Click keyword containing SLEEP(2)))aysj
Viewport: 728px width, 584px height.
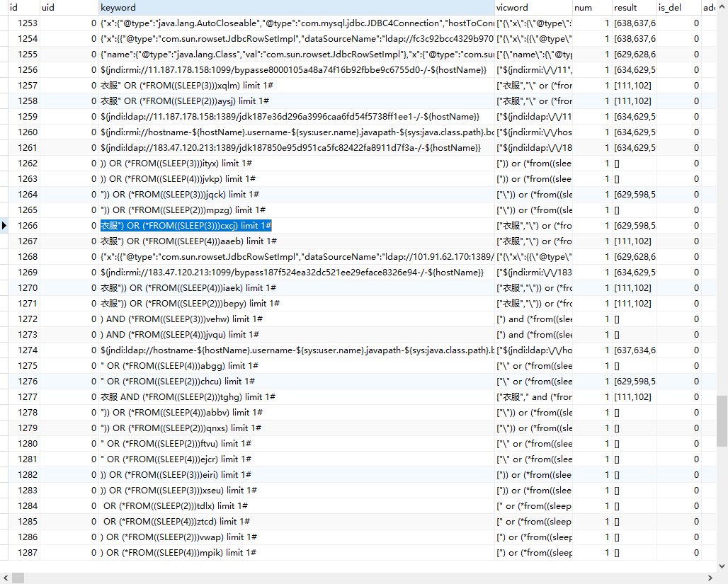click(297, 101)
